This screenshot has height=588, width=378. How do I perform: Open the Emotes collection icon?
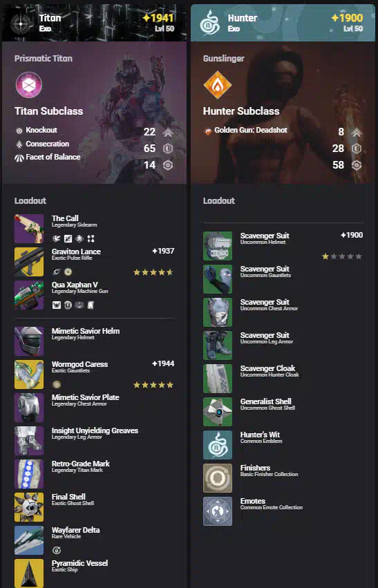[218, 511]
